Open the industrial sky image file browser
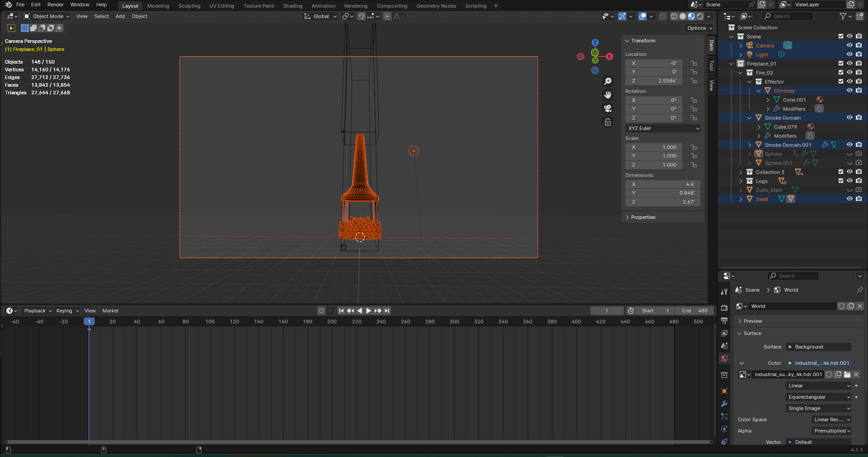This screenshot has width=868, height=457. point(847,374)
